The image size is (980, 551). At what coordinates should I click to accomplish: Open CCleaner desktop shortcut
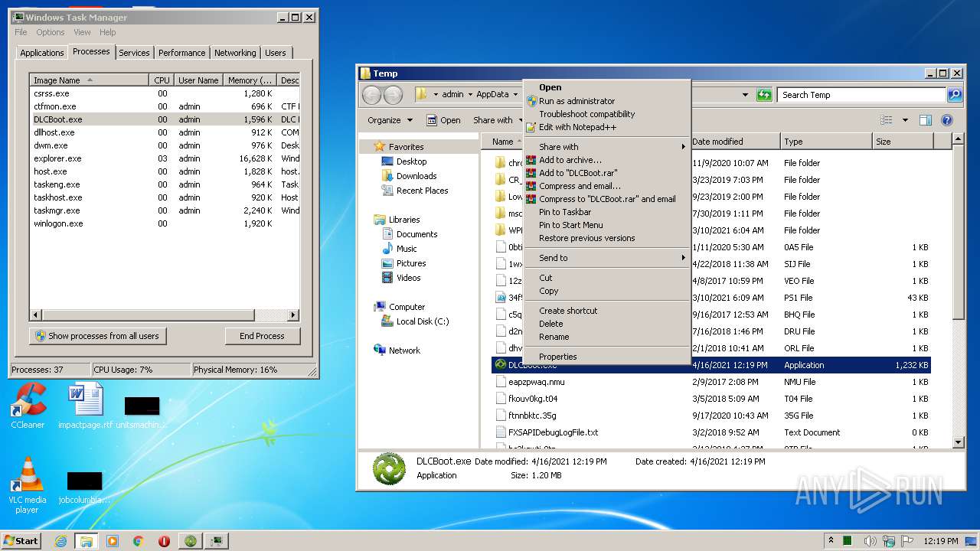tap(28, 406)
